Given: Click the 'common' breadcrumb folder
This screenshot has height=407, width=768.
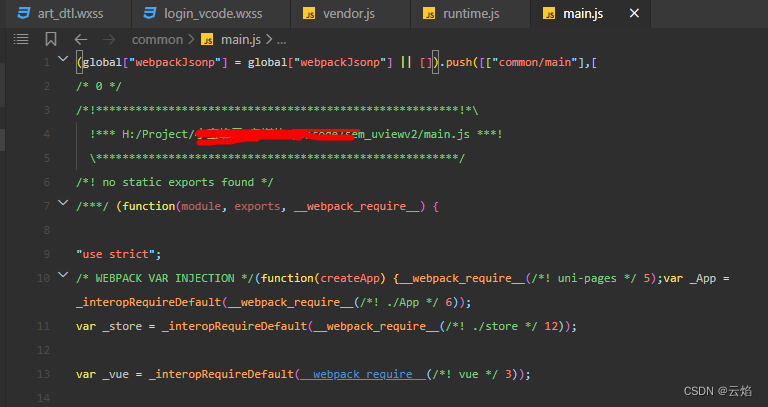Looking at the screenshot, I should point(157,39).
